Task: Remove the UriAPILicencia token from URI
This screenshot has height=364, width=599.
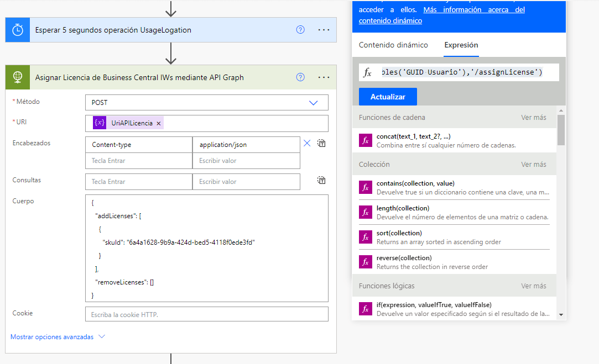Action: tap(159, 123)
